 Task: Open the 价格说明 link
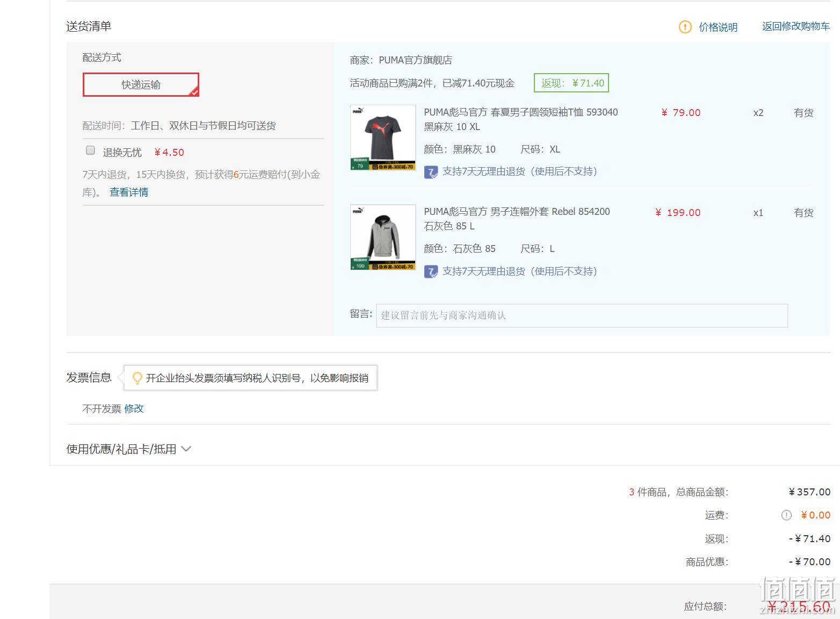(x=718, y=27)
